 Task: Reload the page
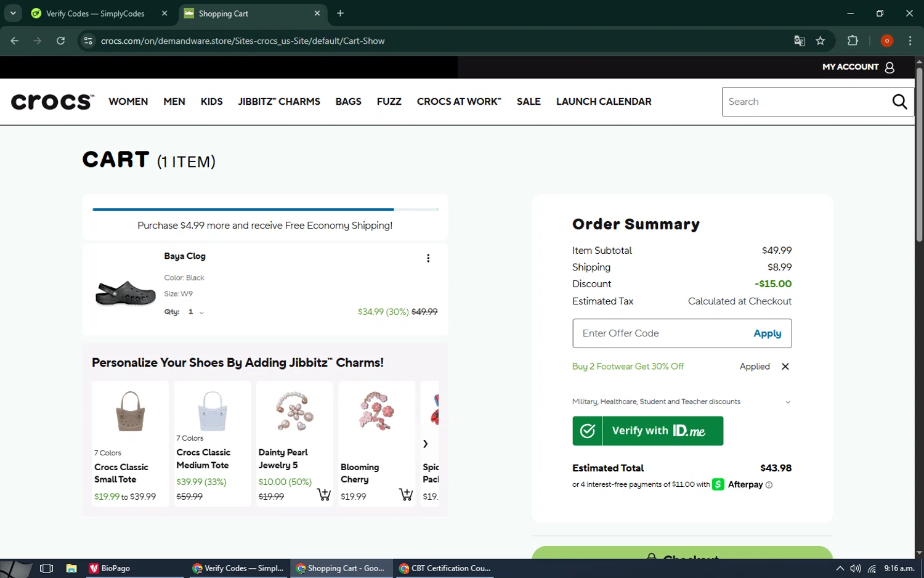point(60,41)
